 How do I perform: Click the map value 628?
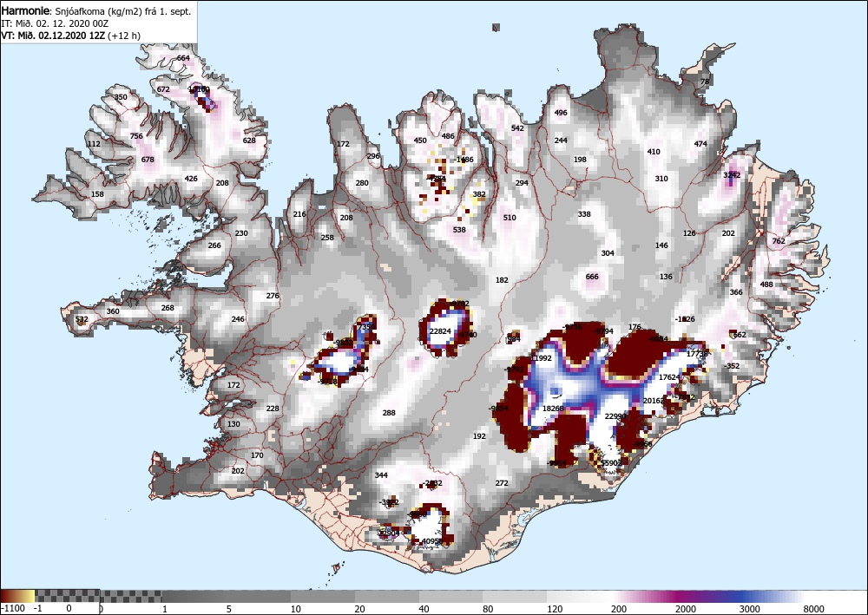click(250, 141)
